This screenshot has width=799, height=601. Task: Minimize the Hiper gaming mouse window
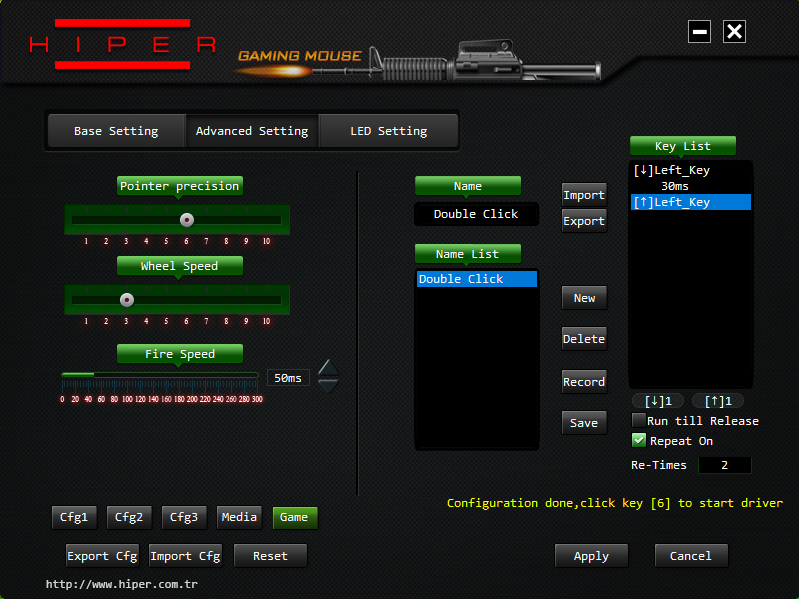[x=699, y=32]
